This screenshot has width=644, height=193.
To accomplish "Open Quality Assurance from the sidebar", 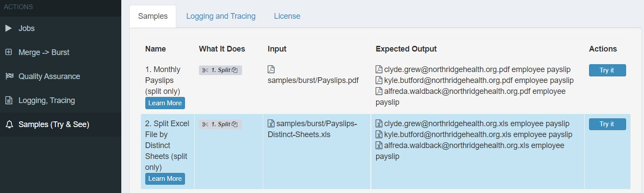I will pyautogui.click(x=49, y=76).
